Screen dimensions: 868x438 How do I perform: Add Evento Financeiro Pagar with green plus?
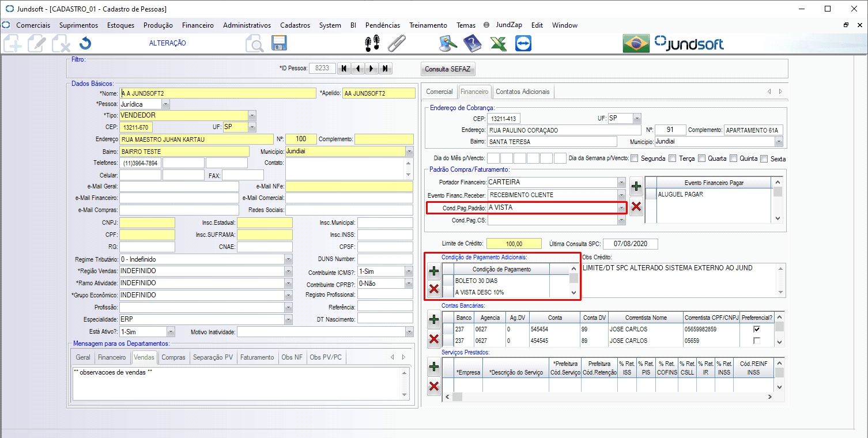[x=636, y=186]
